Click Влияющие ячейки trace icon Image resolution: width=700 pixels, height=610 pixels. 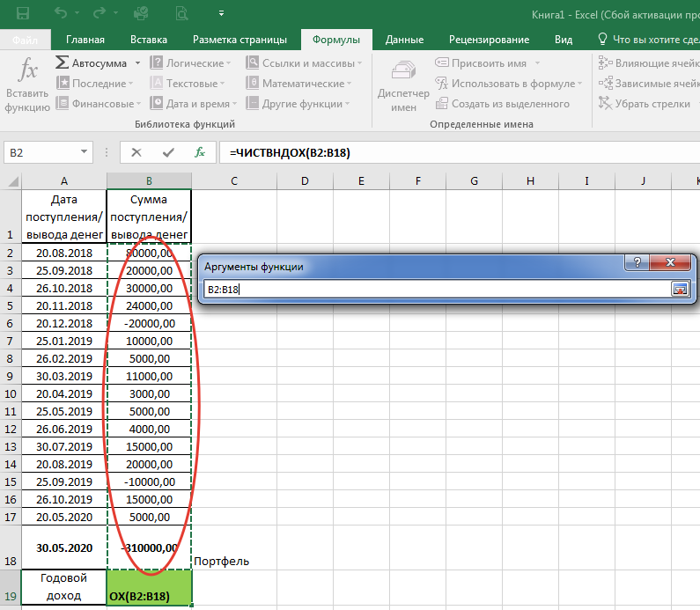pyautogui.click(x=606, y=62)
